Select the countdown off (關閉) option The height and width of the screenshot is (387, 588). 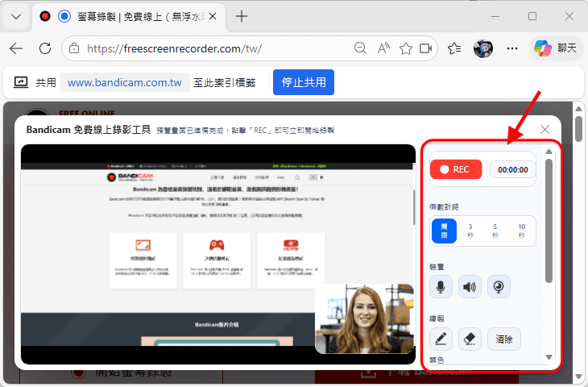click(444, 231)
